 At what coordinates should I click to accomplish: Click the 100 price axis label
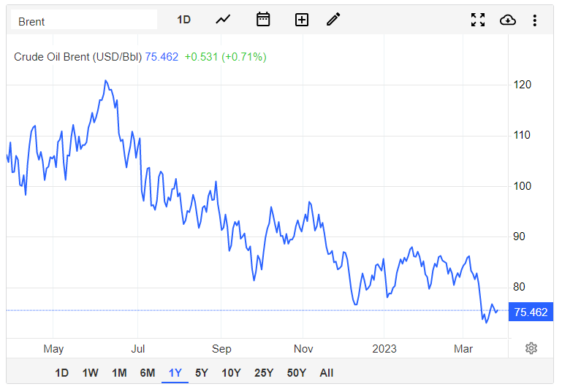(523, 186)
